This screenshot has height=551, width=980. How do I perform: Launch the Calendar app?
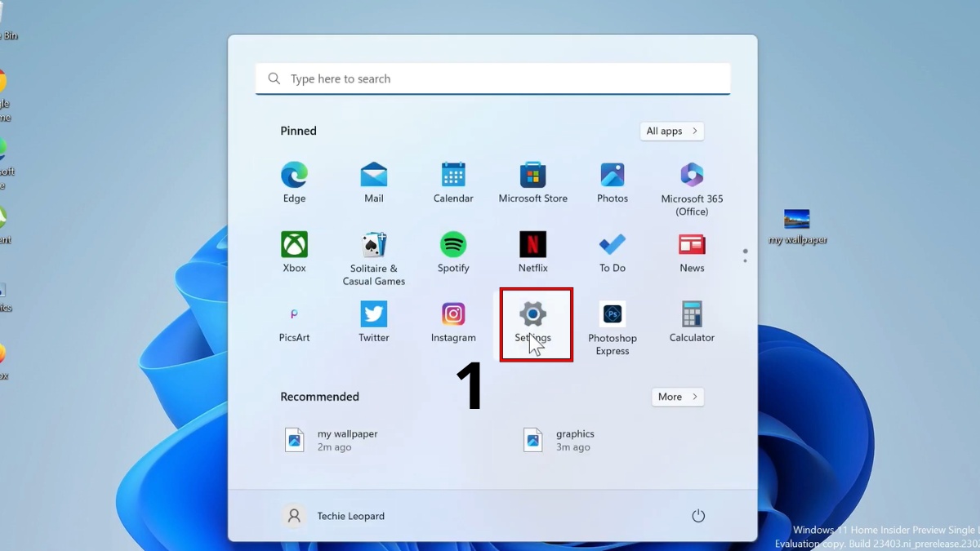pos(453,182)
